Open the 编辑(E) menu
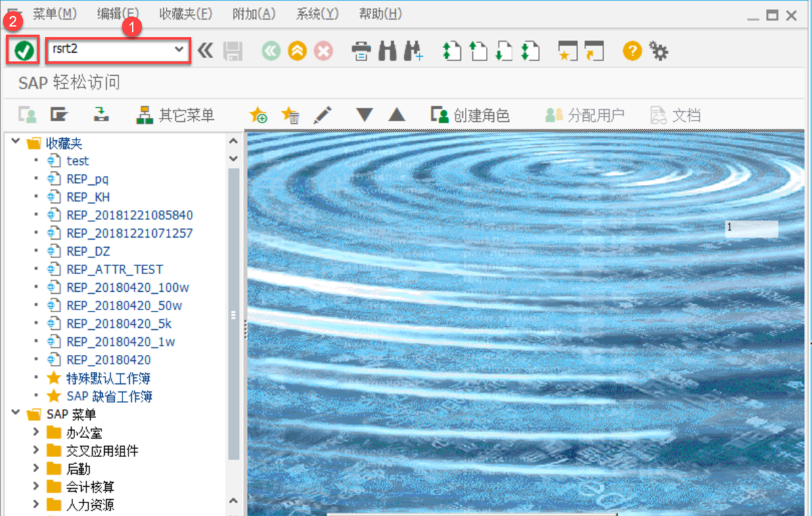812x516 pixels. click(x=118, y=14)
